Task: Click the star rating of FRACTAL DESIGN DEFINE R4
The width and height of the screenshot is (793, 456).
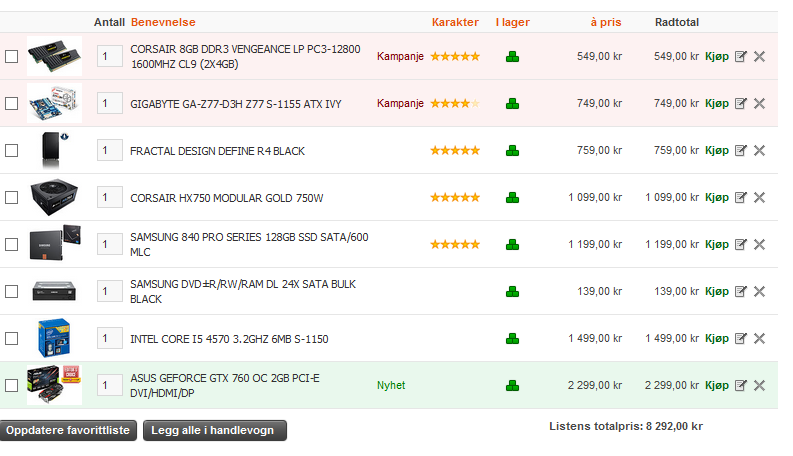Action: [455, 150]
